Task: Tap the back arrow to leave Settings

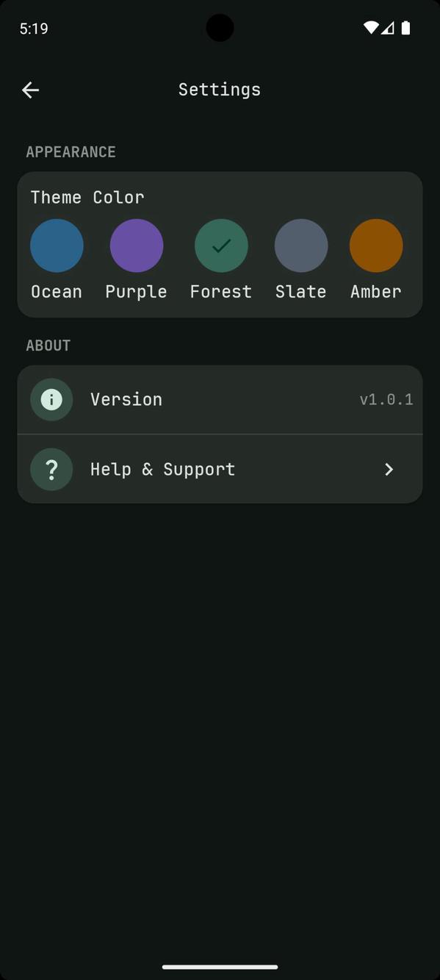Action: click(x=30, y=90)
